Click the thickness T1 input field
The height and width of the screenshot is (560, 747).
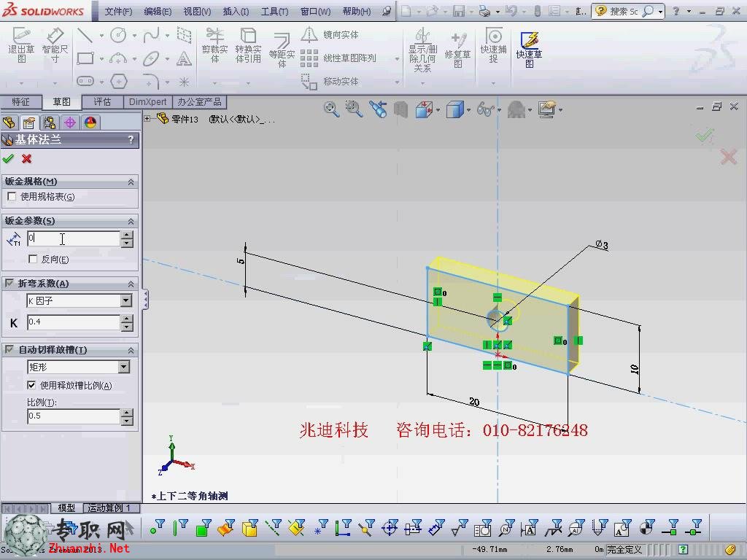pos(73,238)
